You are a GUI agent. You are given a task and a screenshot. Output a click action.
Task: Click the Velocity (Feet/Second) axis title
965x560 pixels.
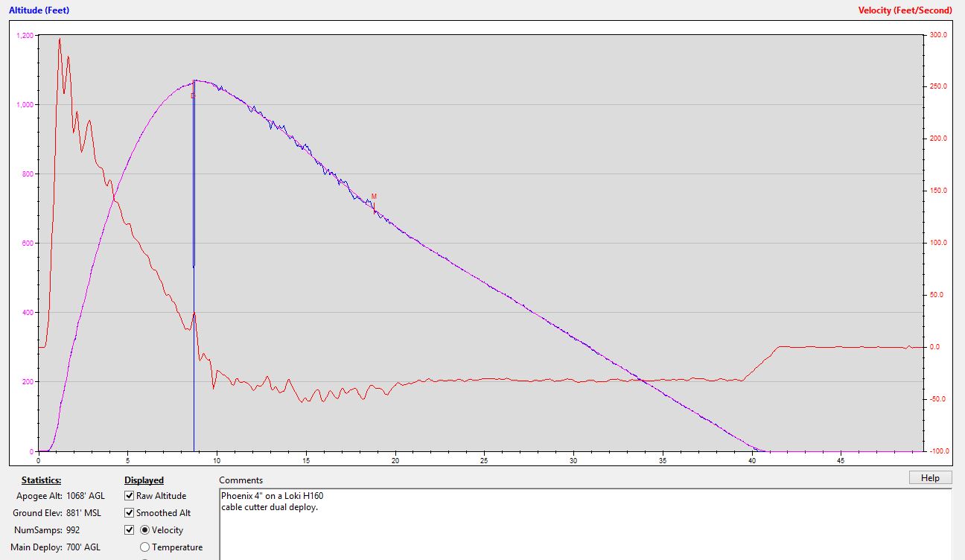tap(915, 10)
